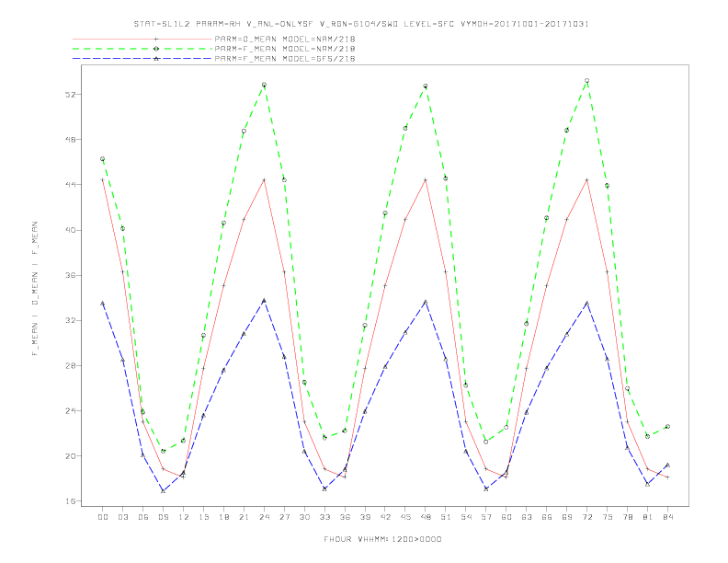Click x-axis hour label 06
This screenshot has width=728, height=563.
(x=143, y=517)
